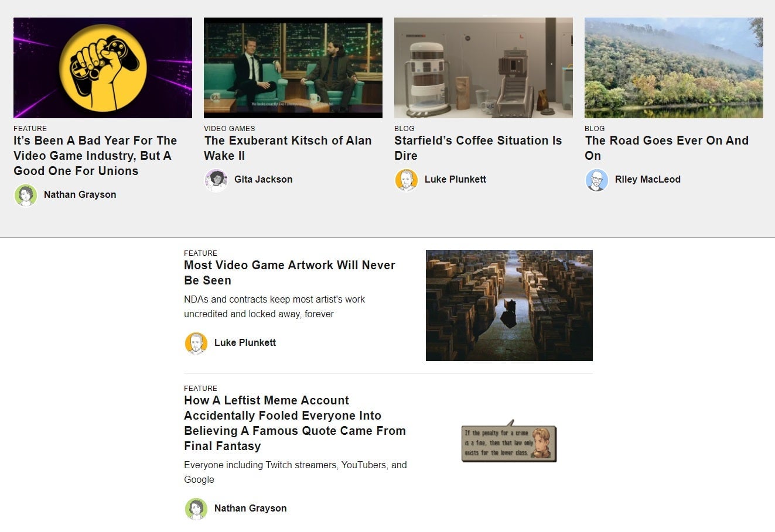Open the Alan Wake II talk show thumbnail

click(x=293, y=68)
